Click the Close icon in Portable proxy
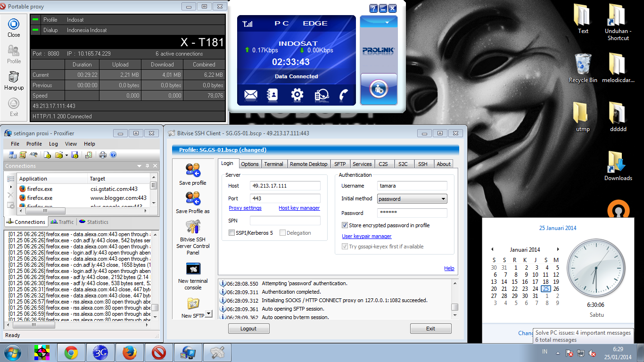The image size is (644, 362). coord(14,25)
